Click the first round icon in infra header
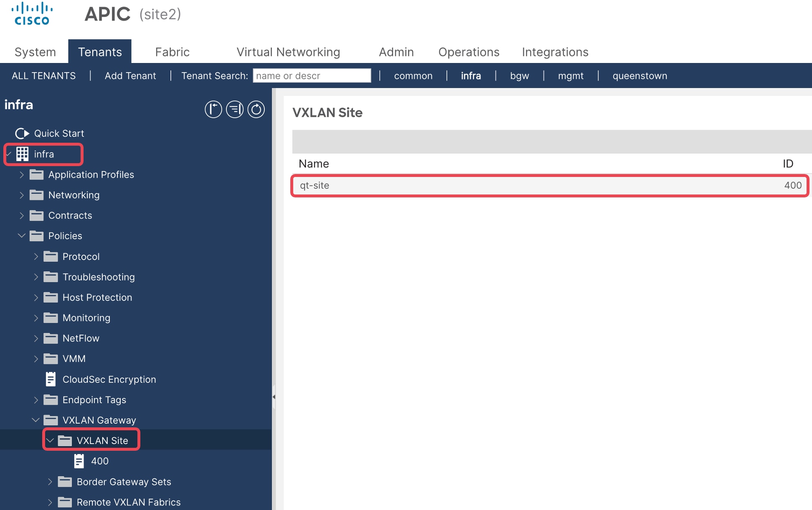This screenshot has height=510, width=812. 213,109
